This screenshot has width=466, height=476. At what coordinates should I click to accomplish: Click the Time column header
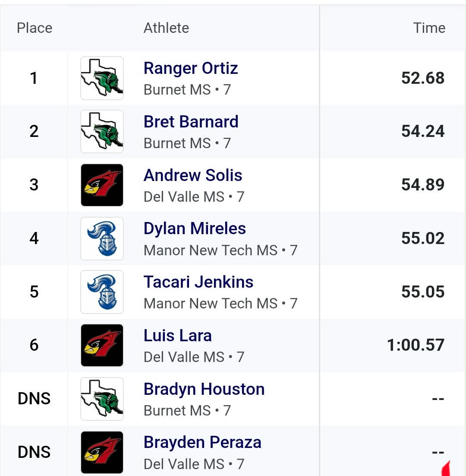click(429, 28)
